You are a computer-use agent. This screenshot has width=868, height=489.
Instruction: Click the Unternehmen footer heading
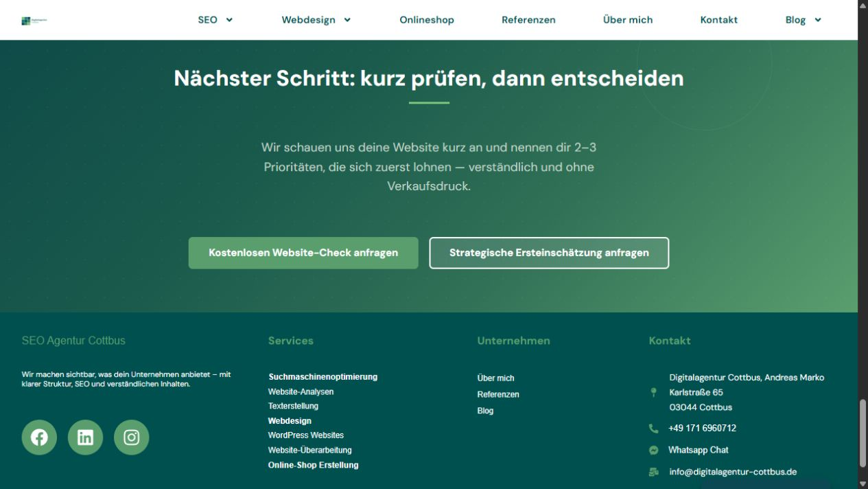point(514,341)
